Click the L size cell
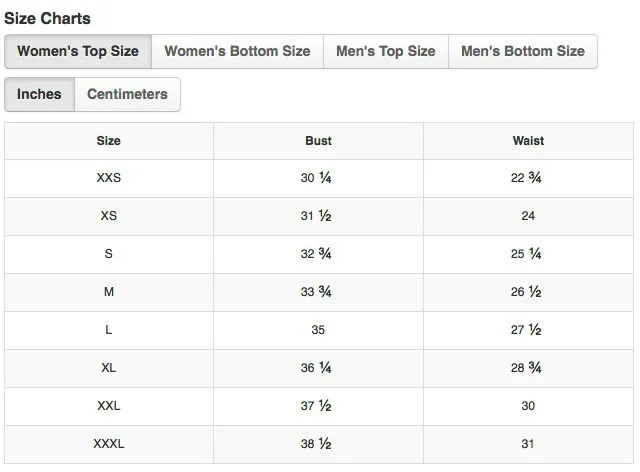Viewport: 640px width, 472px height. pos(109,330)
